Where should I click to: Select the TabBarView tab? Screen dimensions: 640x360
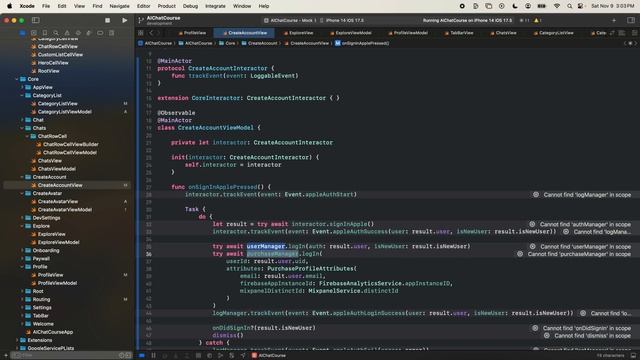tap(459, 33)
